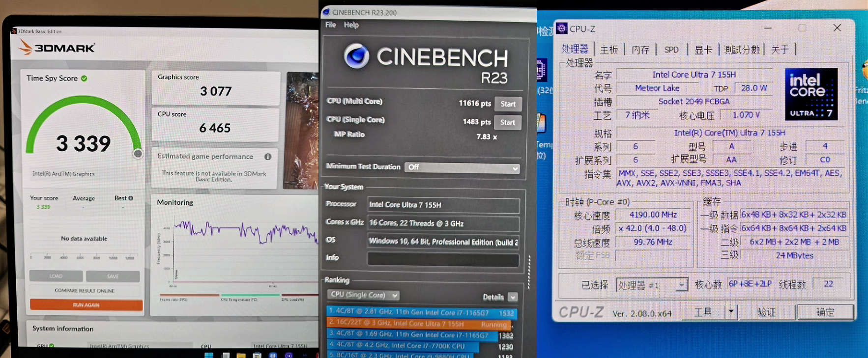Click the info icon beside Estimated game performance

[268, 157]
